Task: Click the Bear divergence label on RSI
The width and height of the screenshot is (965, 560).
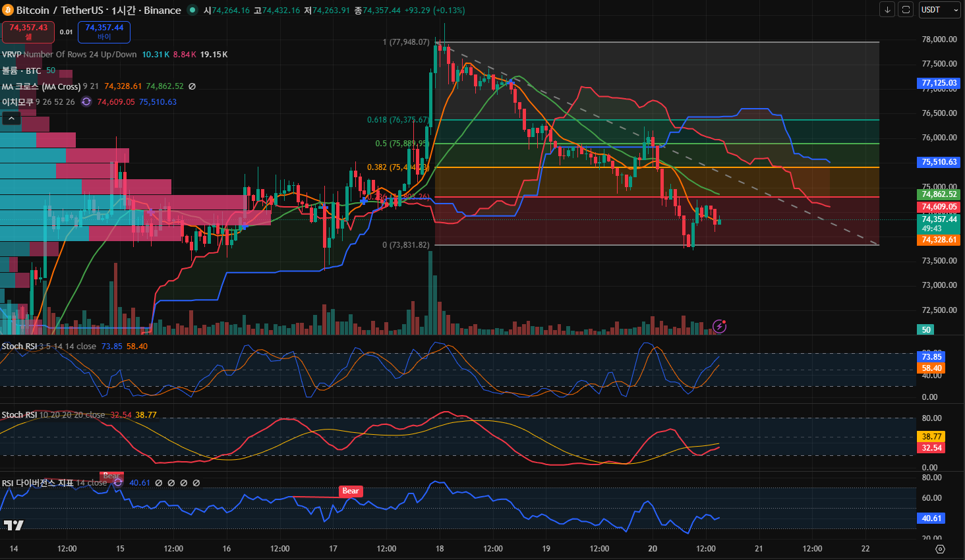Action: point(351,491)
